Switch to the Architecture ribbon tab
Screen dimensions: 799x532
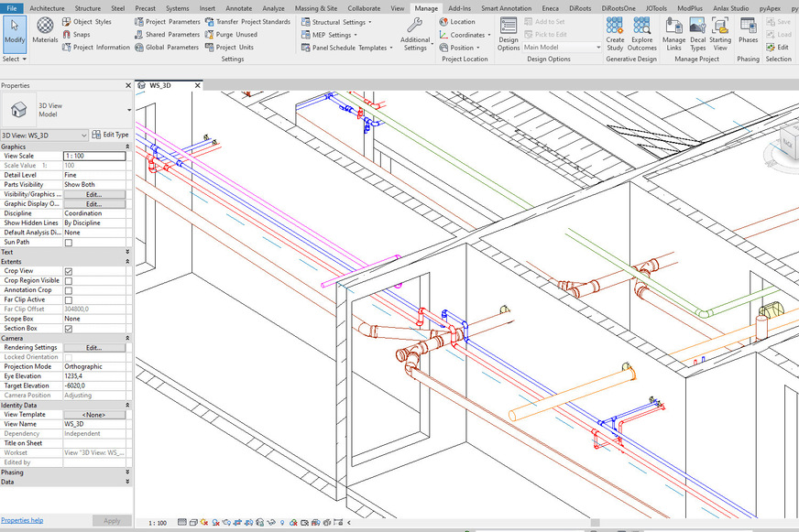pos(47,8)
